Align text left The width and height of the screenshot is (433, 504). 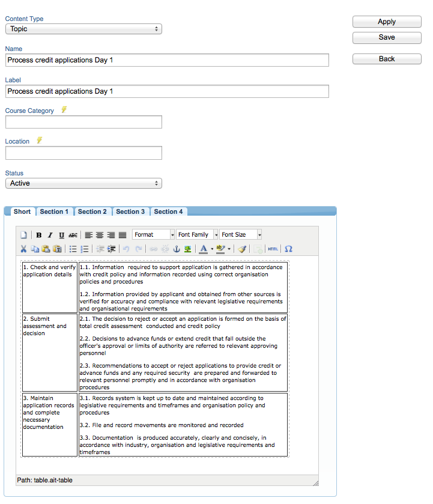pyautogui.click(x=89, y=235)
